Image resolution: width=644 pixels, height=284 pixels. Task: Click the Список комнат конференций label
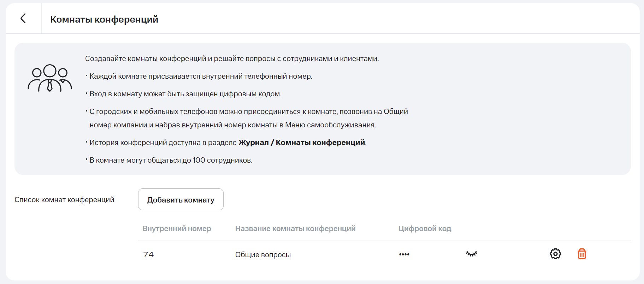[x=64, y=200]
